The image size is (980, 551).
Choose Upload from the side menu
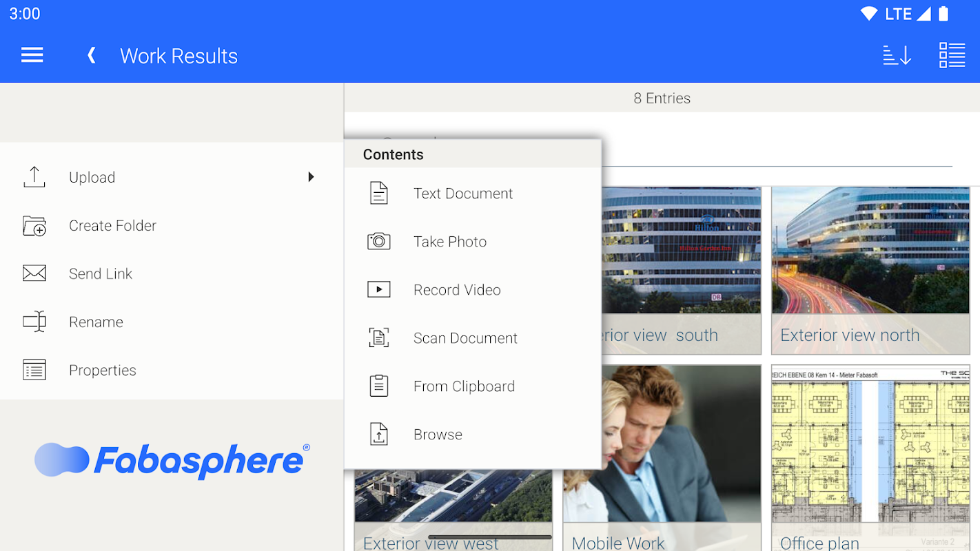172,177
